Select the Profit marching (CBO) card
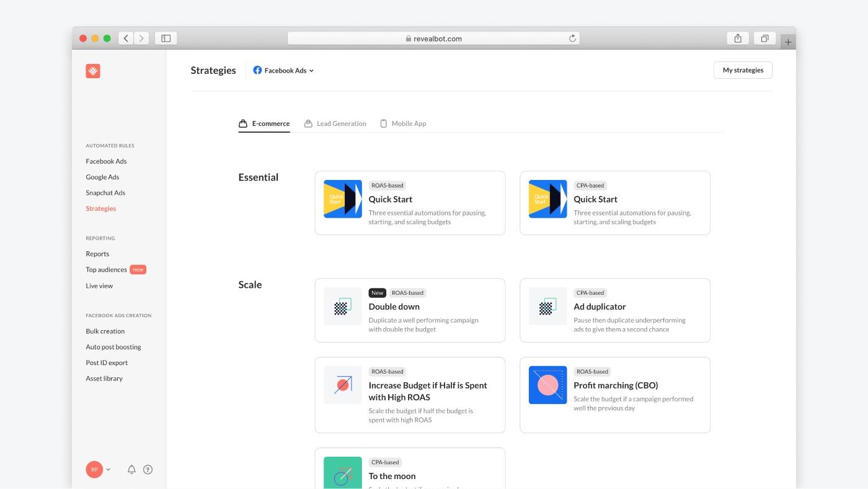Viewport: 868px width, 489px height. [x=614, y=395]
